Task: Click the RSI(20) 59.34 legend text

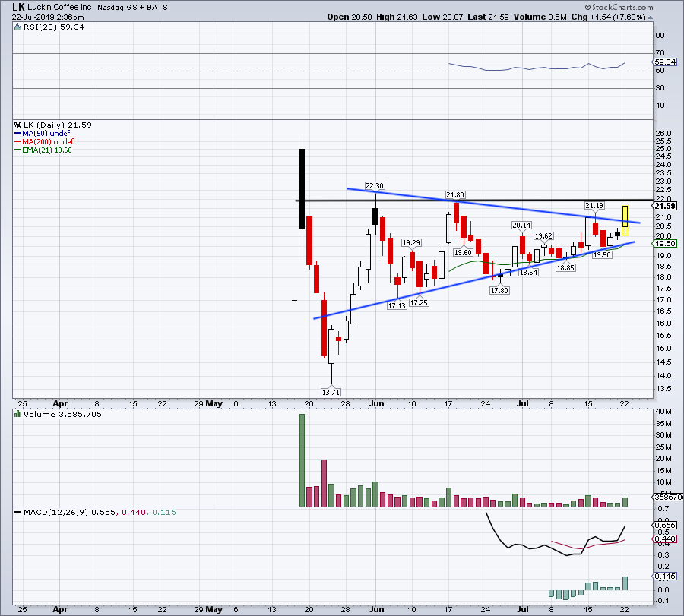Action: (53, 27)
